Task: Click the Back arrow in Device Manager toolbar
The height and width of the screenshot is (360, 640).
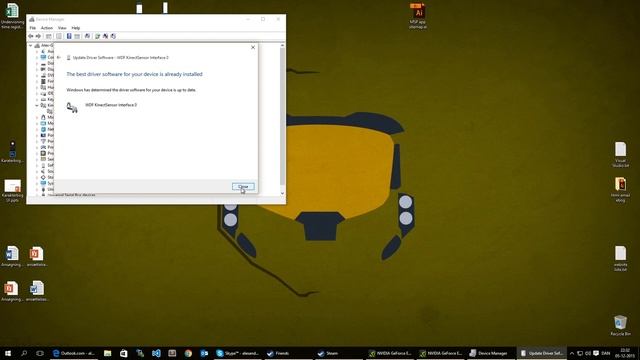Action: pyautogui.click(x=31, y=36)
